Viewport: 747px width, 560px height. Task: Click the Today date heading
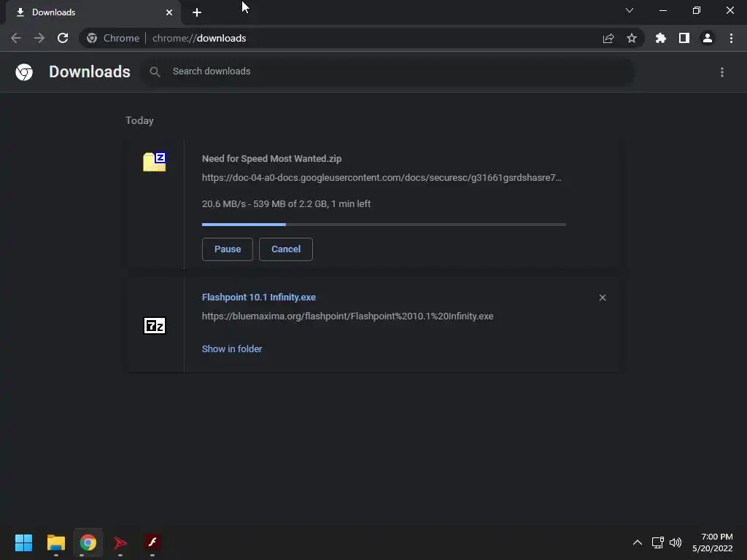pos(139,120)
